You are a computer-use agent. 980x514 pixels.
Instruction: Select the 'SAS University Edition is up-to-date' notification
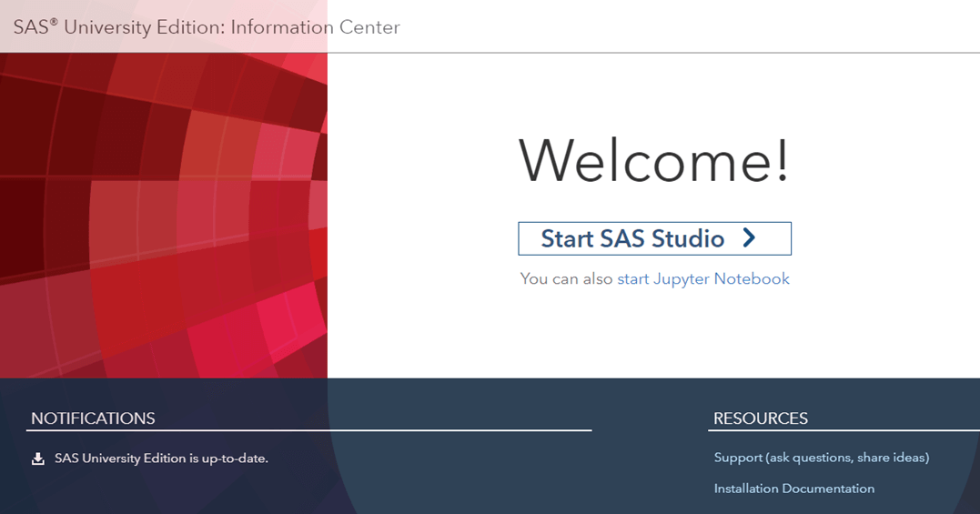[161, 459]
